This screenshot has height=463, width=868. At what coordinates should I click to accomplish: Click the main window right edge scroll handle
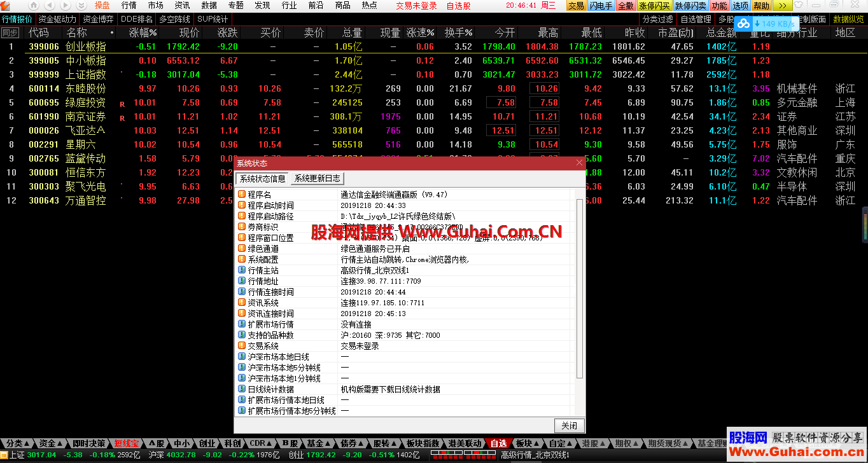pyautogui.click(x=865, y=225)
